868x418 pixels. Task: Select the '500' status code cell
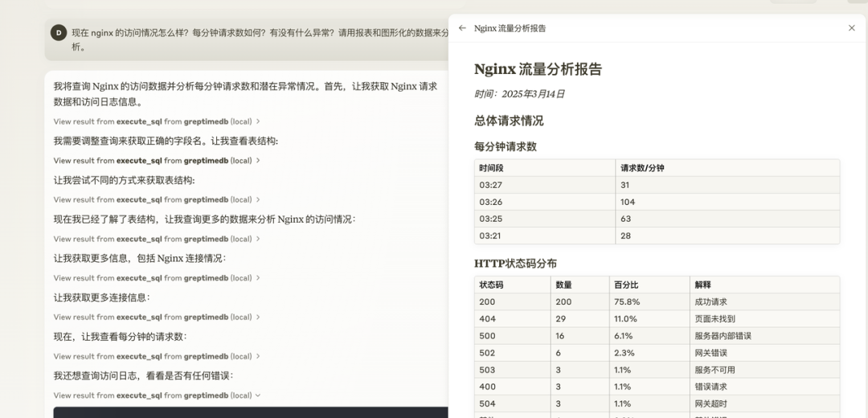point(513,335)
